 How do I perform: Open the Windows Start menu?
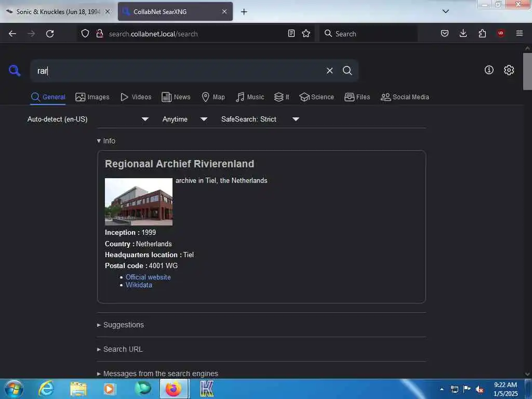coord(14,389)
